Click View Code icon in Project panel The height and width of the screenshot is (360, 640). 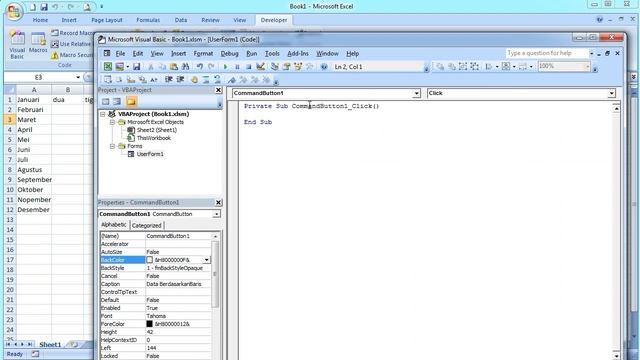pyautogui.click(x=105, y=101)
